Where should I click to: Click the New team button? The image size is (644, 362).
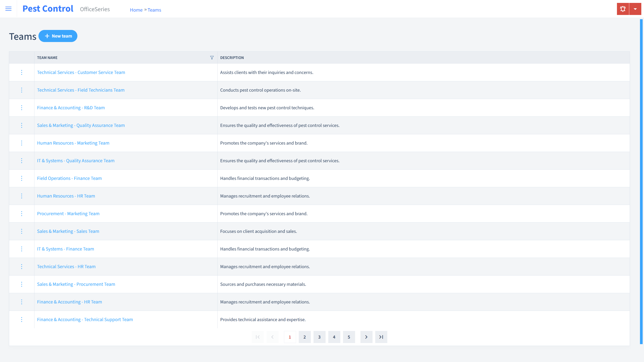[58, 36]
